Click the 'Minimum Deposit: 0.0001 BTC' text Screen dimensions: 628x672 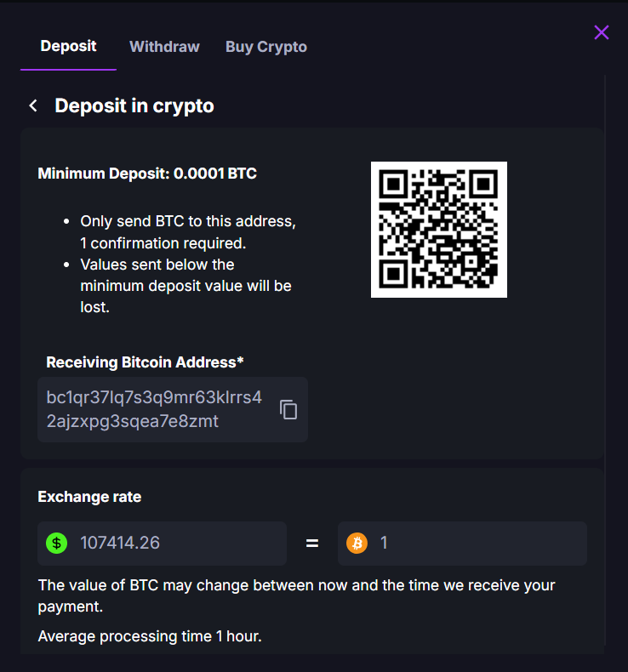[x=147, y=174]
